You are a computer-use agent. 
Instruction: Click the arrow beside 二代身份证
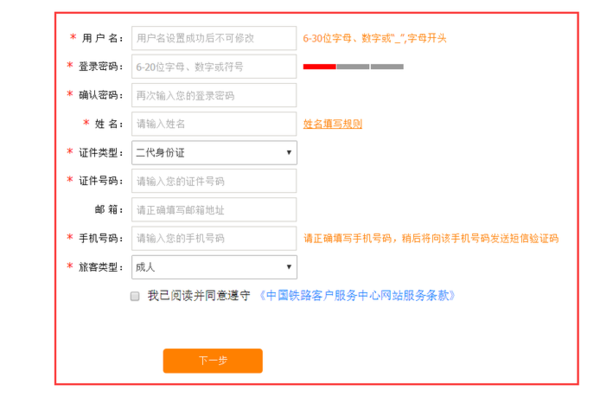coord(289,153)
